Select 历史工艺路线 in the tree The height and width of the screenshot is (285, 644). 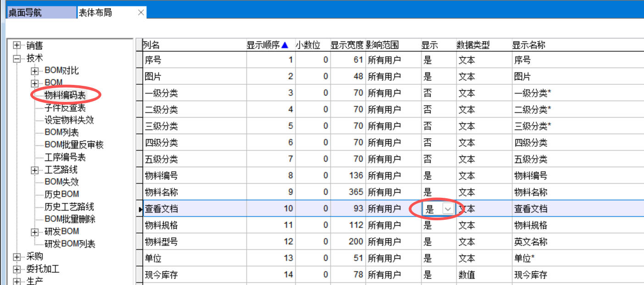point(69,207)
